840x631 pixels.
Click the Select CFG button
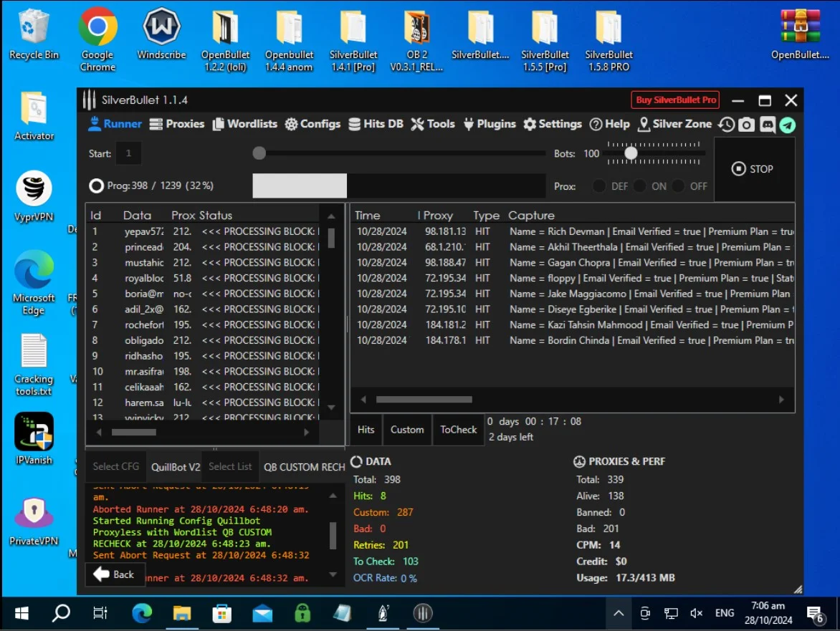(x=115, y=466)
